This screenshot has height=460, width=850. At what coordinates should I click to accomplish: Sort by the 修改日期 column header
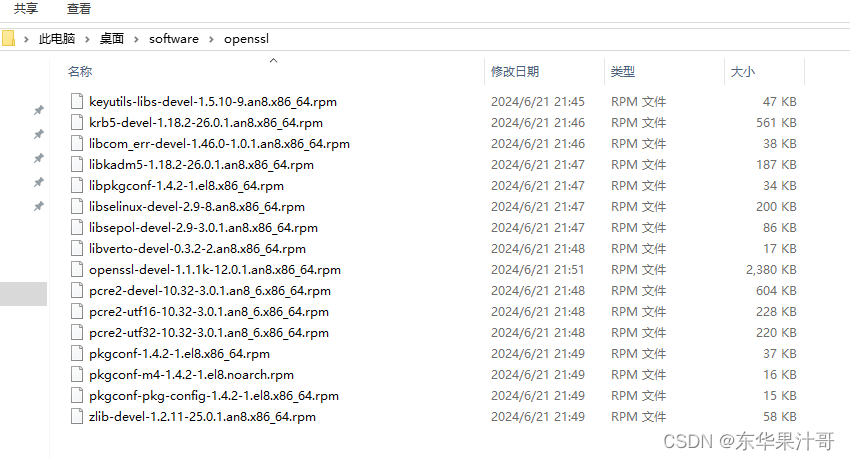coord(515,72)
